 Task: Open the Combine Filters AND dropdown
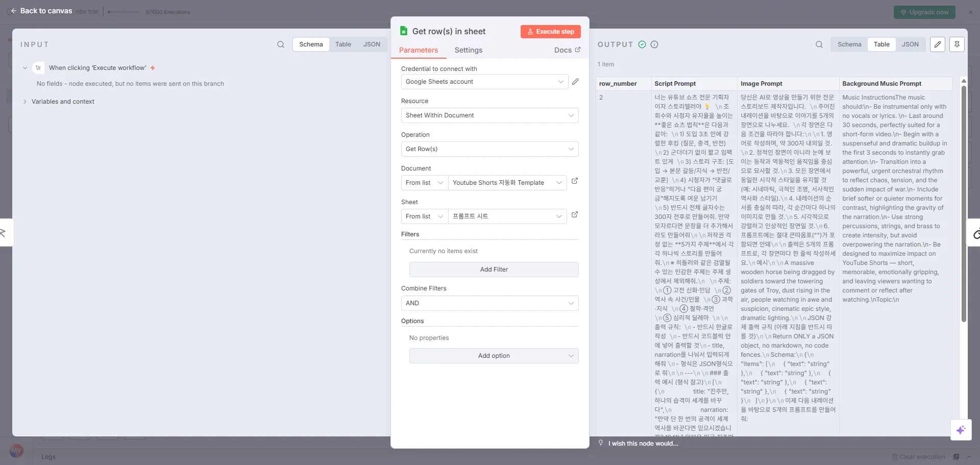point(489,303)
